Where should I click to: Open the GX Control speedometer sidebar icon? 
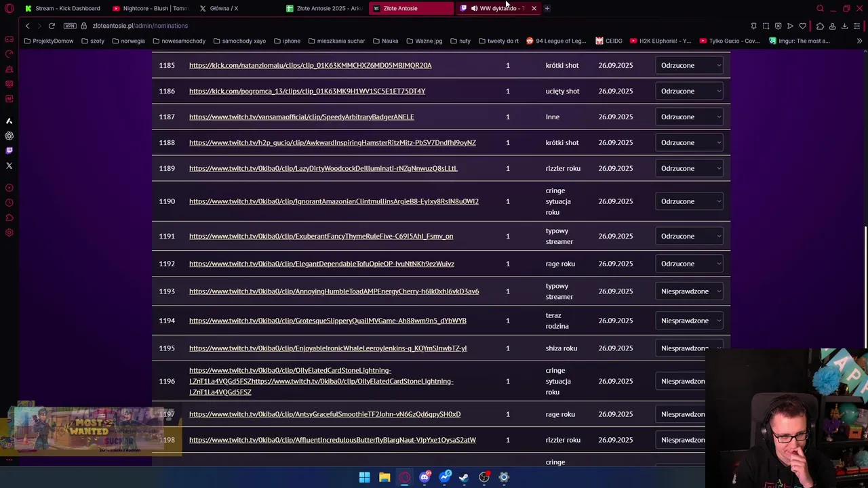click(x=9, y=54)
